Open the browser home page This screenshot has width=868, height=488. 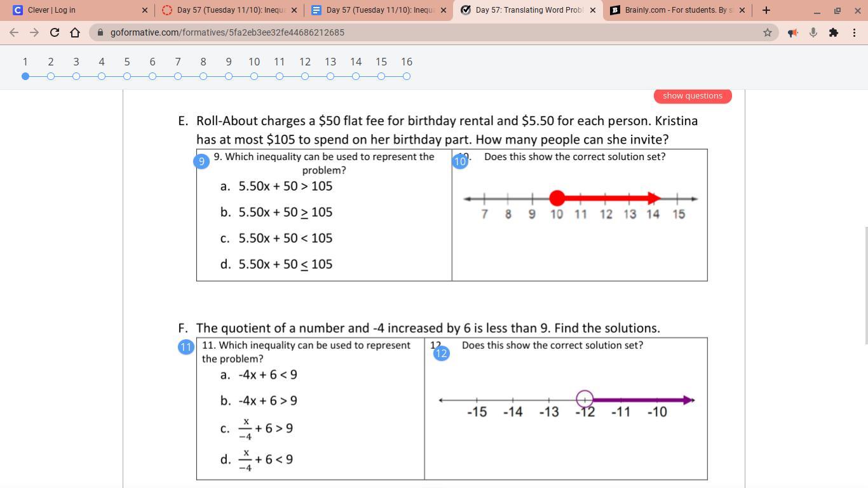click(75, 32)
